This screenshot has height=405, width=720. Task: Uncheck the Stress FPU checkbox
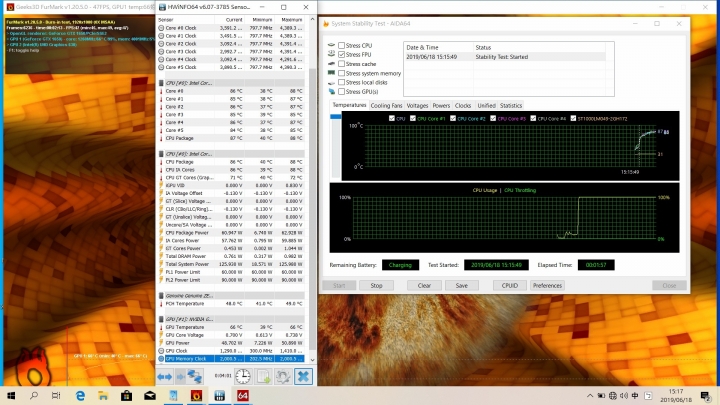click(341, 54)
